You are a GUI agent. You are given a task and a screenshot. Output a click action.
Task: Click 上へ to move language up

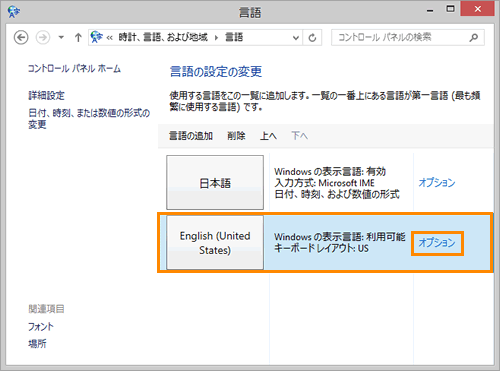(x=268, y=136)
